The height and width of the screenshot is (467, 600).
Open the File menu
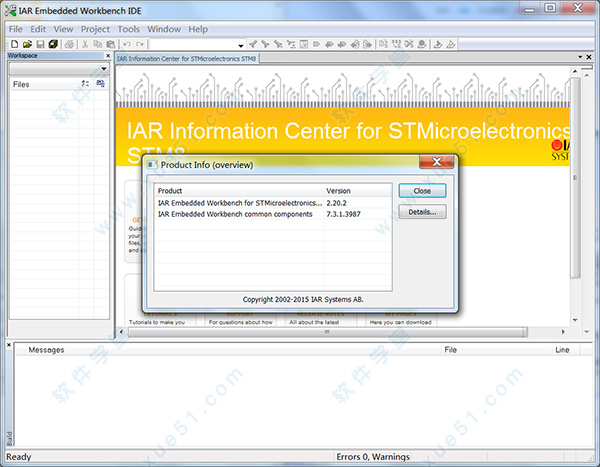click(16, 29)
